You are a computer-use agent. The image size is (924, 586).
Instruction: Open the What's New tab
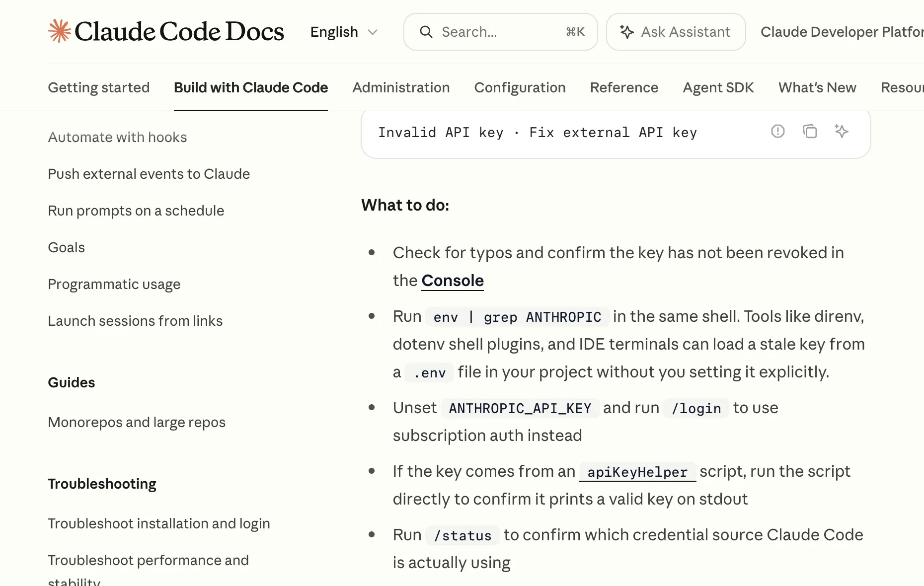[x=817, y=87]
